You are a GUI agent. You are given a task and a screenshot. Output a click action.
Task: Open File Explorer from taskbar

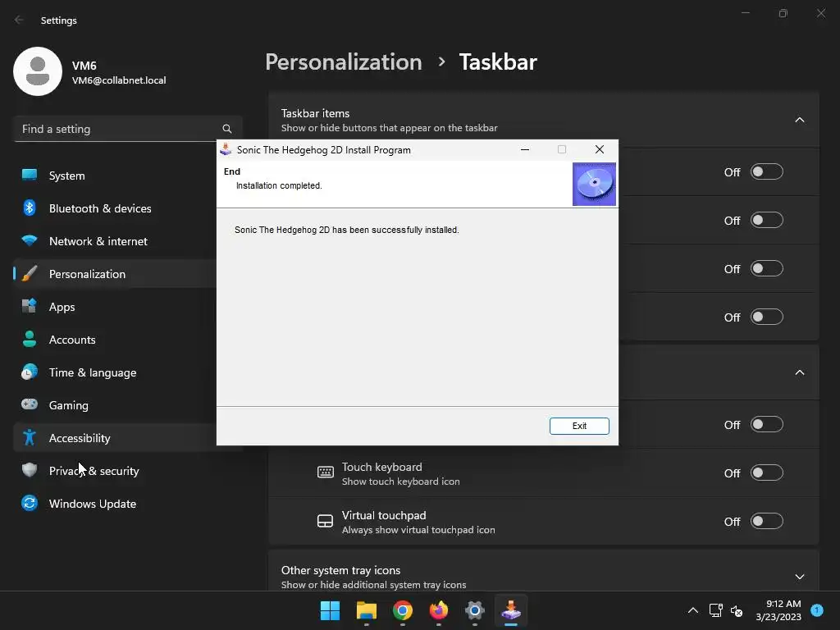pos(367,610)
